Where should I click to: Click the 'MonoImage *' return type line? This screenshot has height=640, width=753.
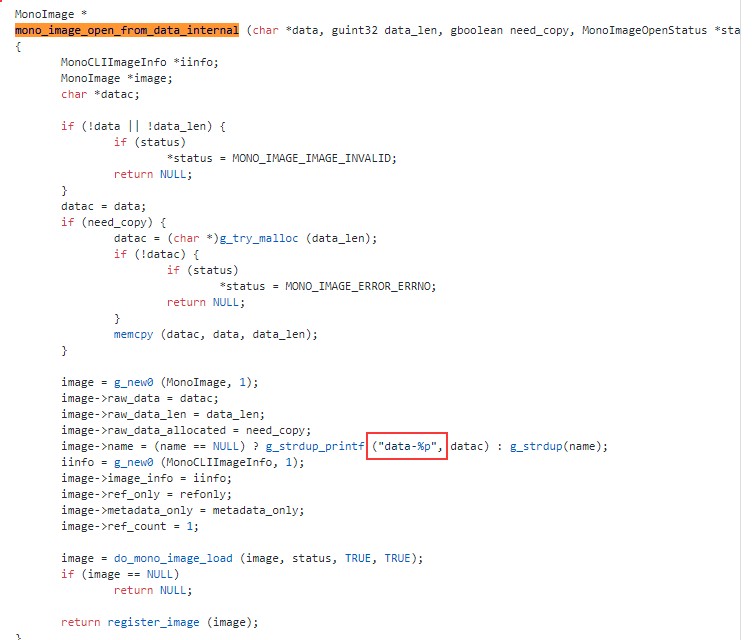51,14
